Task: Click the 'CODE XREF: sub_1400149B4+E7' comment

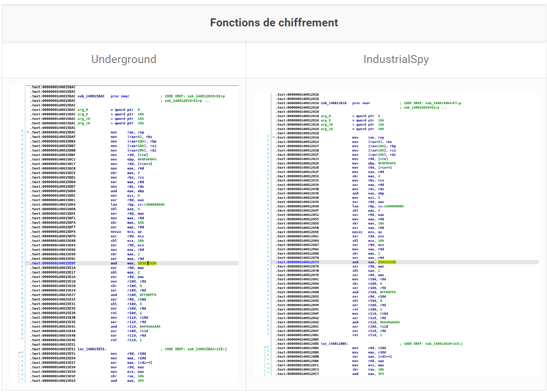Action: pyautogui.click(x=430, y=103)
